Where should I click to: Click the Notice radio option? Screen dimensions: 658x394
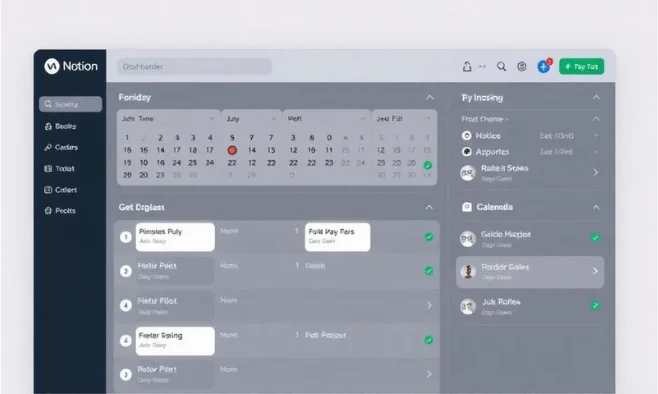[467, 136]
